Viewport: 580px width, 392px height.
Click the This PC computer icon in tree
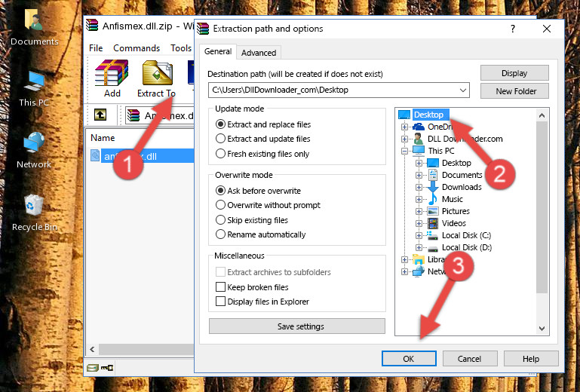[x=419, y=151]
